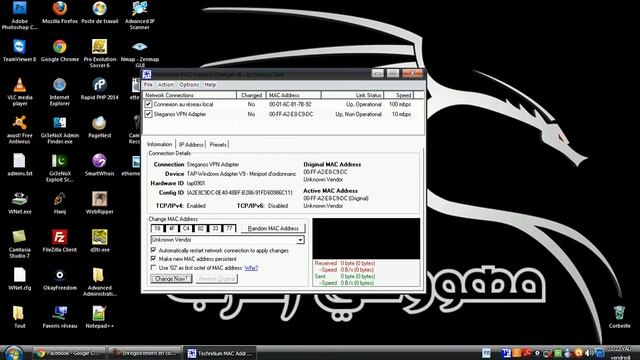Viewport: 640px width, 360px height.
Task: Open Adobe Photoshop desktop icon
Action: [x=19, y=16]
